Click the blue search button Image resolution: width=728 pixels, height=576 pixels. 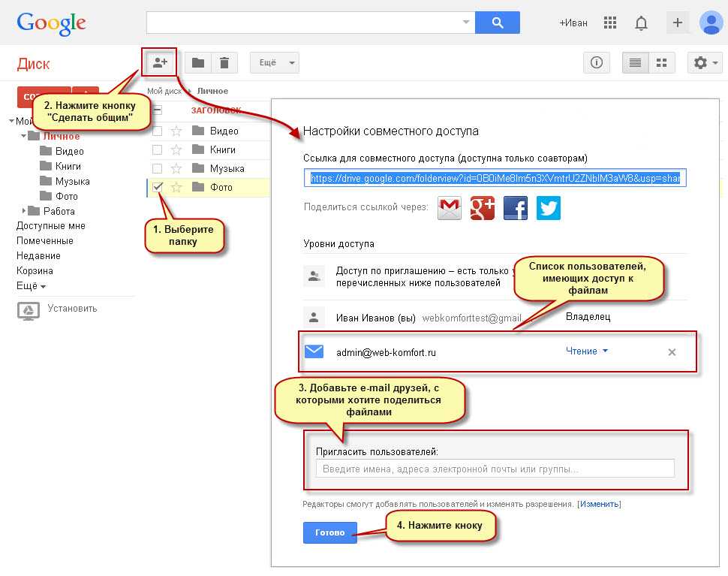[x=498, y=23]
